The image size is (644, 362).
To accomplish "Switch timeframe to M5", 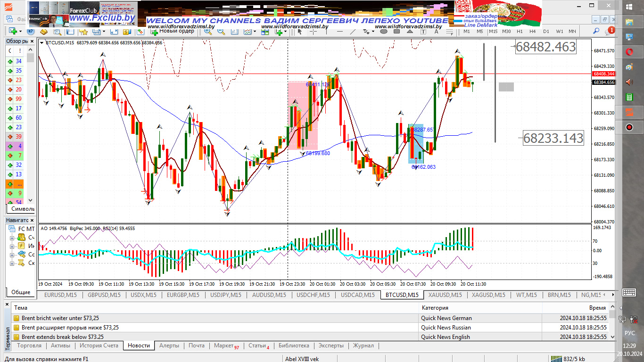I will (x=479, y=31).
